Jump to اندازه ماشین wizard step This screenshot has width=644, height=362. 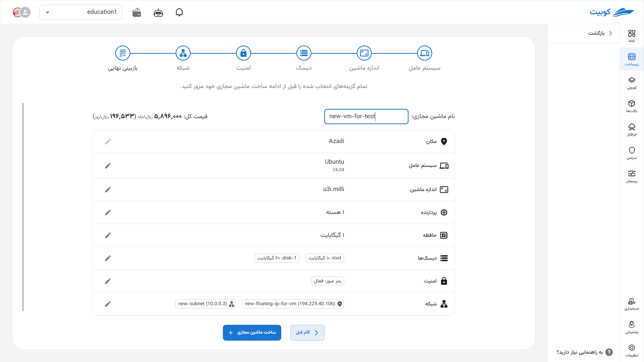coord(364,53)
